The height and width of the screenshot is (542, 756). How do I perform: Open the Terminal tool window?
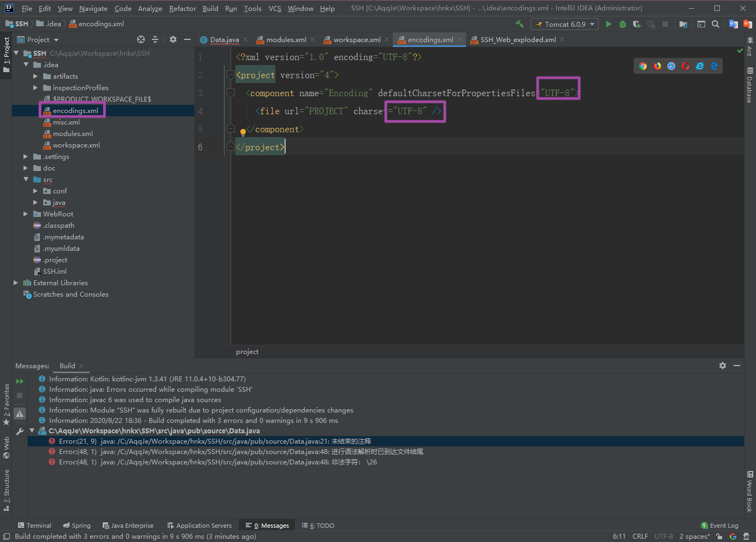(34, 526)
